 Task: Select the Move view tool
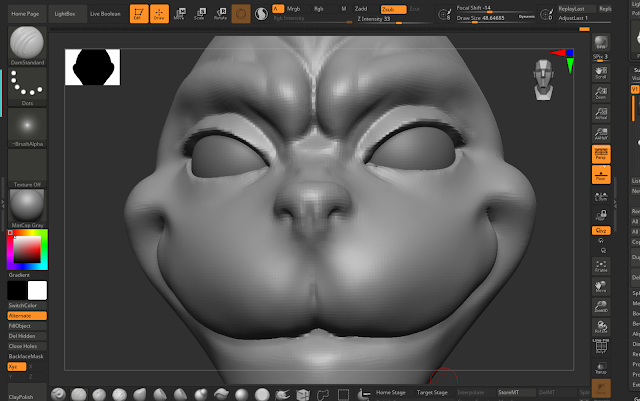(601, 286)
